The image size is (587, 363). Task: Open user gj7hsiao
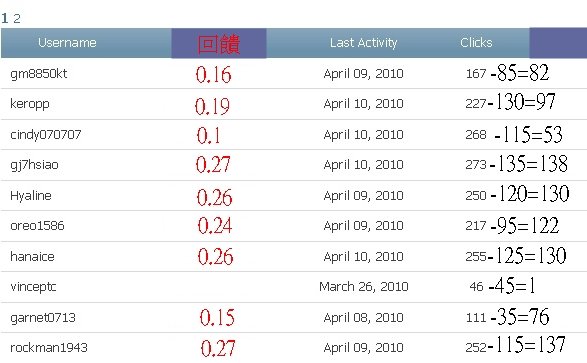(x=34, y=165)
